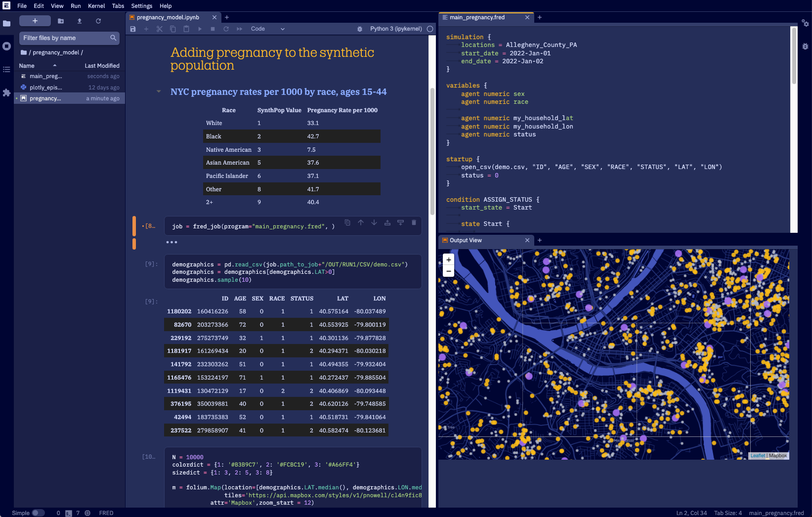
Task: Save the notebook with the save icon
Action: (x=132, y=29)
